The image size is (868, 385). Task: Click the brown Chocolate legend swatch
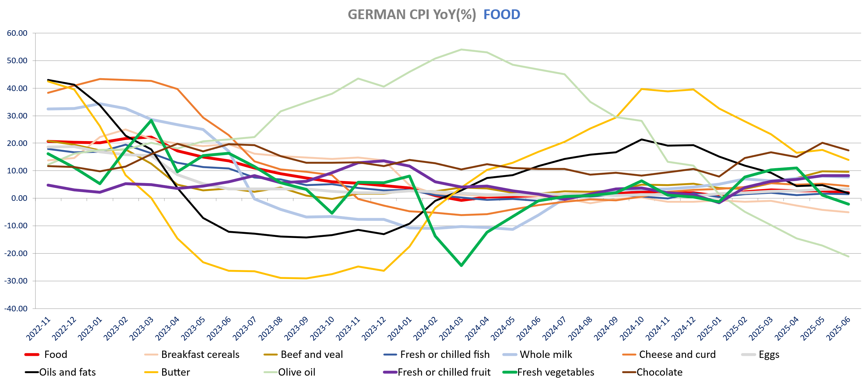629,372
